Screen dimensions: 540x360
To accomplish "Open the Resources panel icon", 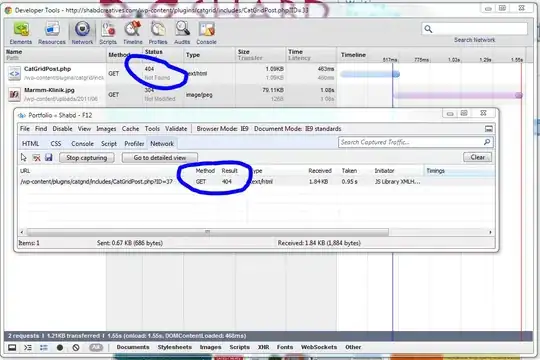I will 52,33.
